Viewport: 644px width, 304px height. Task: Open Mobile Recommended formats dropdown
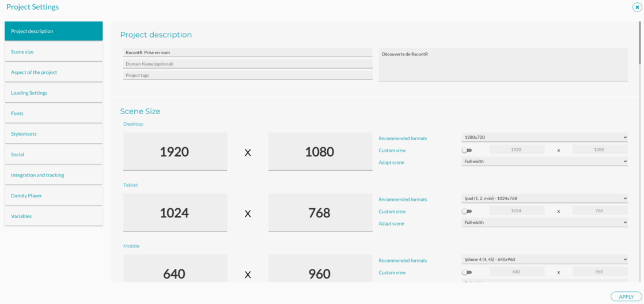[x=544, y=260]
